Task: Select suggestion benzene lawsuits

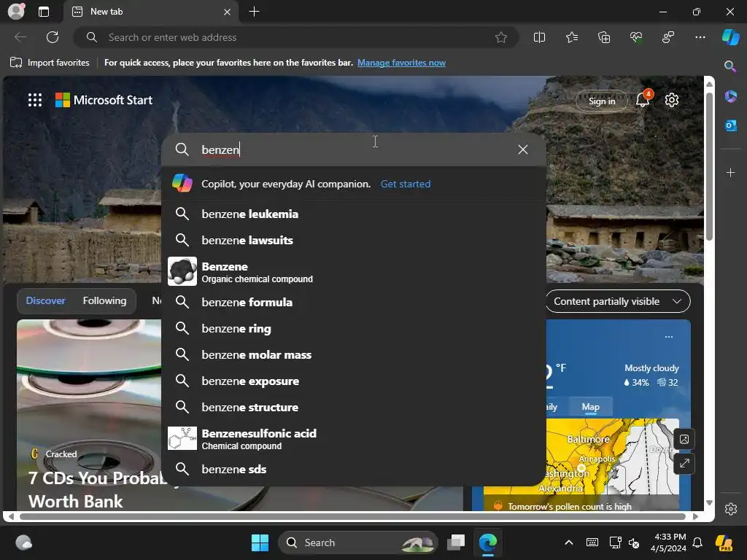Action: [354, 240]
